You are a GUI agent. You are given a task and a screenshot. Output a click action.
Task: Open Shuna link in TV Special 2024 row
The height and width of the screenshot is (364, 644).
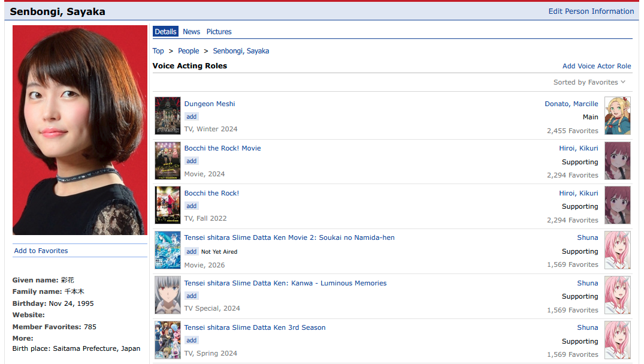coord(587,283)
